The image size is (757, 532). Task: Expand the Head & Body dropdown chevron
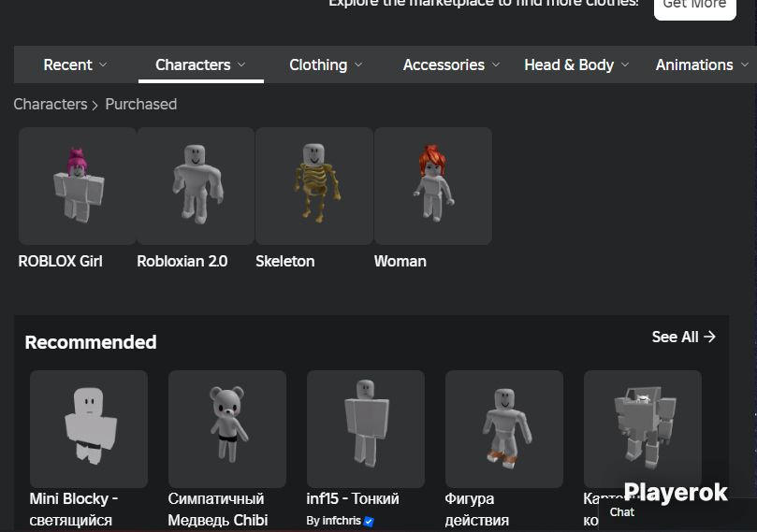[x=625, y=65]
